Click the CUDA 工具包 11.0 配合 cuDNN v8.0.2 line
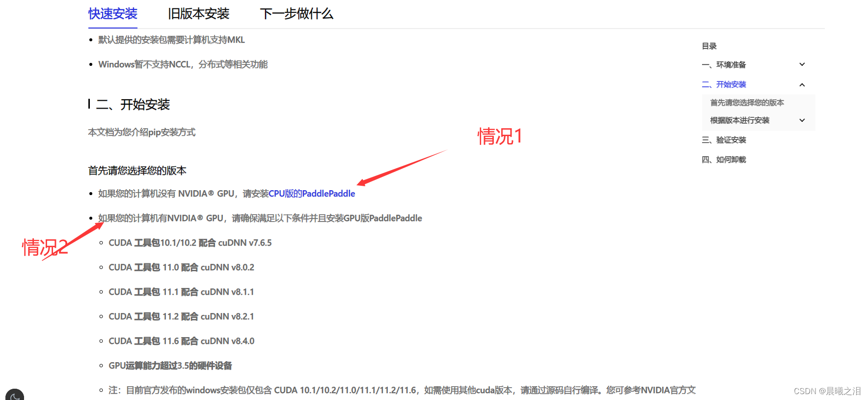Image resolution: width=868 pixels, height=400 pixels. tap(181, 267)
